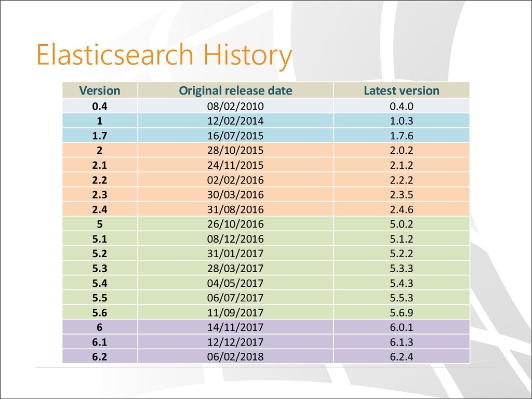Click the latest version '5.3.3'
The image size is (532, 399).
point(402,269)
